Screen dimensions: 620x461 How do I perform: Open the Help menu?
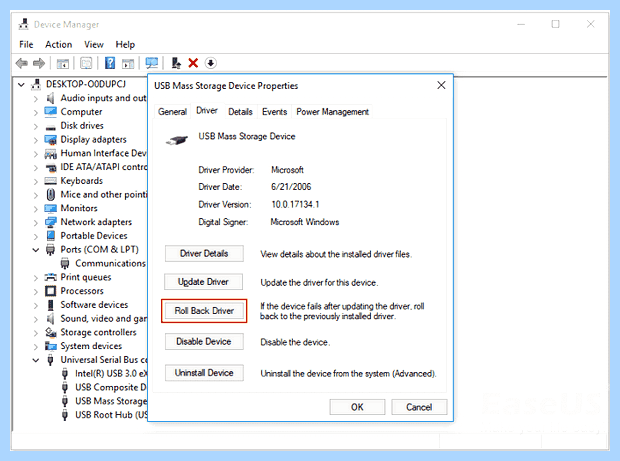(125, 44)
